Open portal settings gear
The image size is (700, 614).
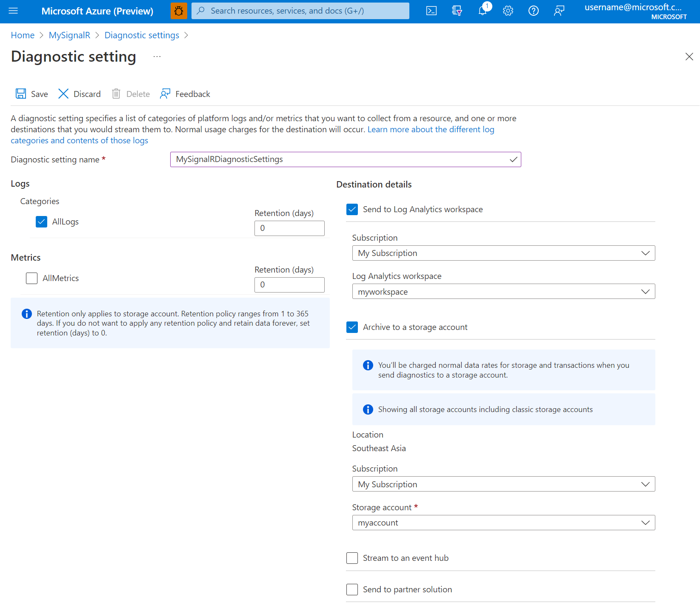(508, 11)
